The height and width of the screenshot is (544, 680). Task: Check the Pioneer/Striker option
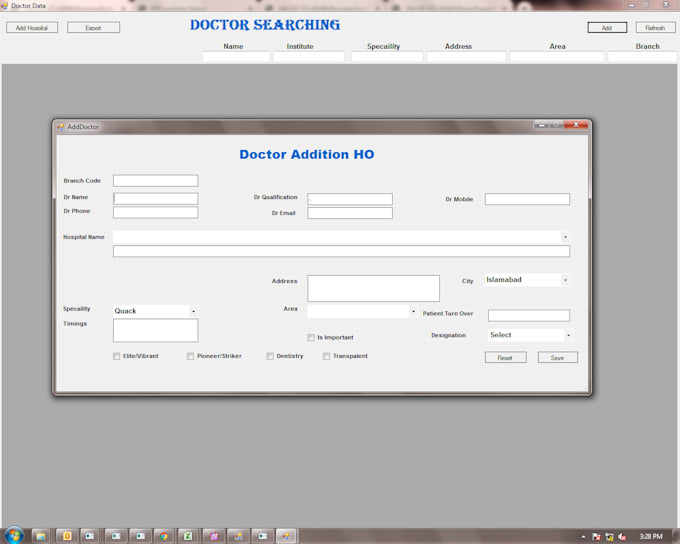[x=190, y=356]
